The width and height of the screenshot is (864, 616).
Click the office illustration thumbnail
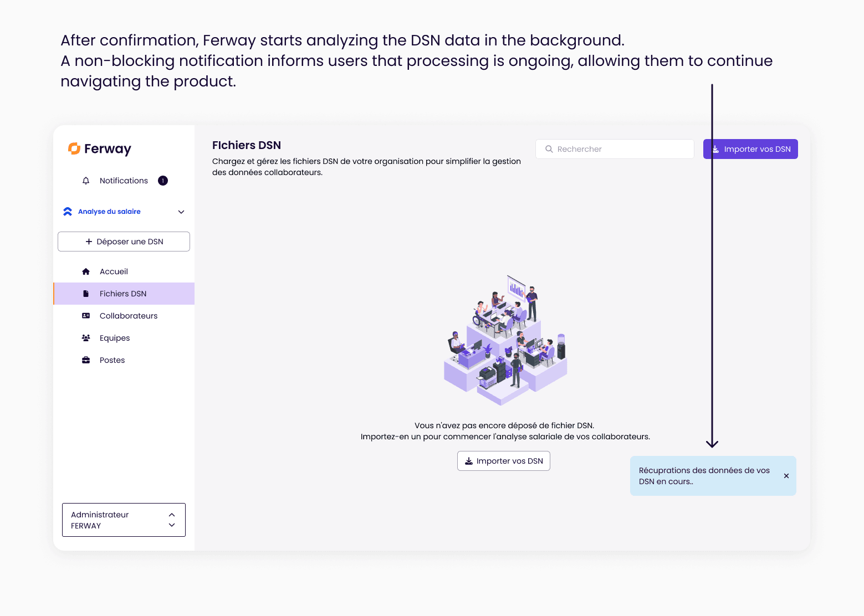click(x=505, y=340)
